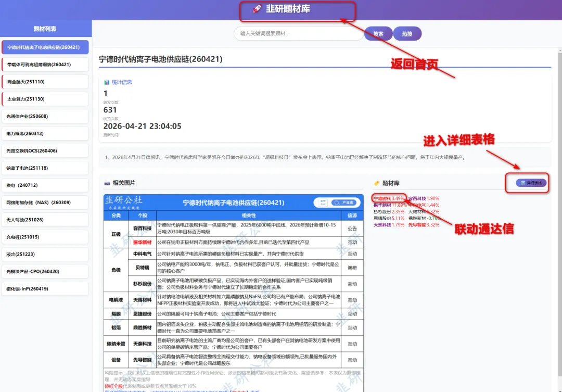Open the 热搜 hot searches button
This screenshot has height=392, width=562.
pos(407,34)
